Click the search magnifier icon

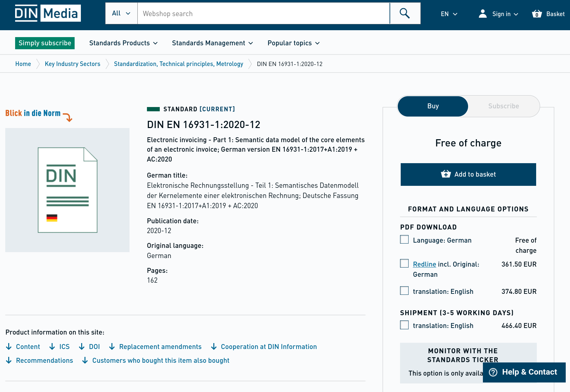coord(405,13)
